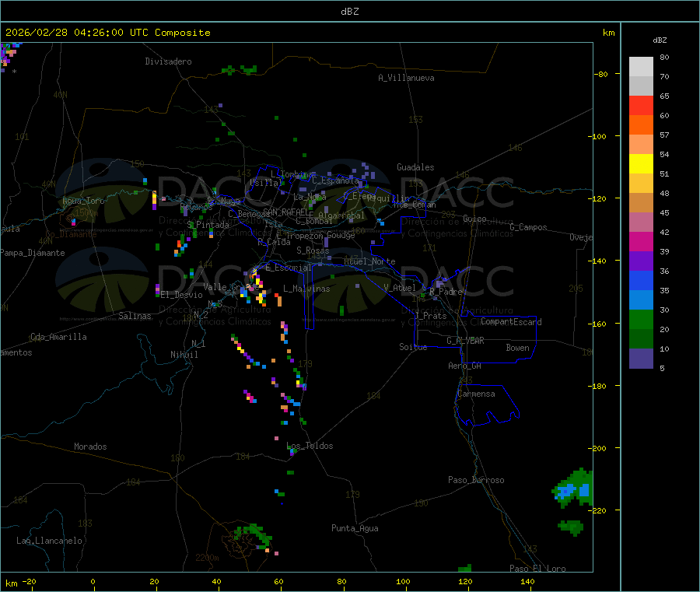
Task: Click the Atuel_Norte location label
Action: [x=369, y=261]
